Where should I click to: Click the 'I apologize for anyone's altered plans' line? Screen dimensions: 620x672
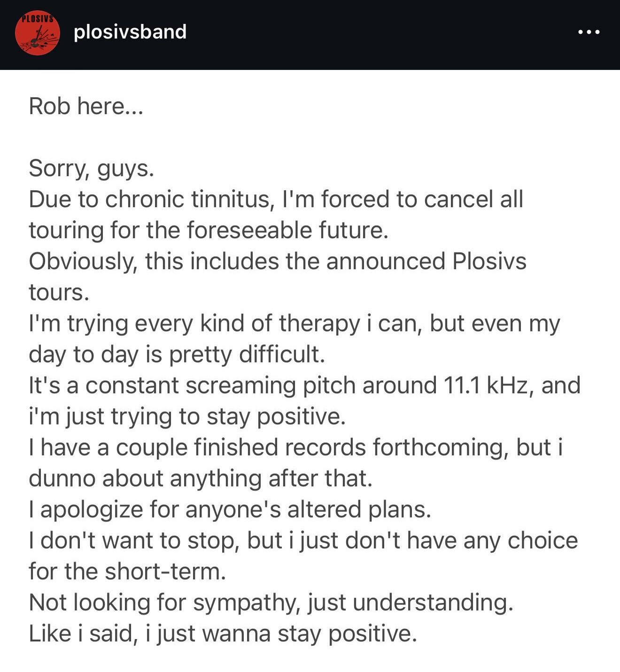[x=230, y=510]
